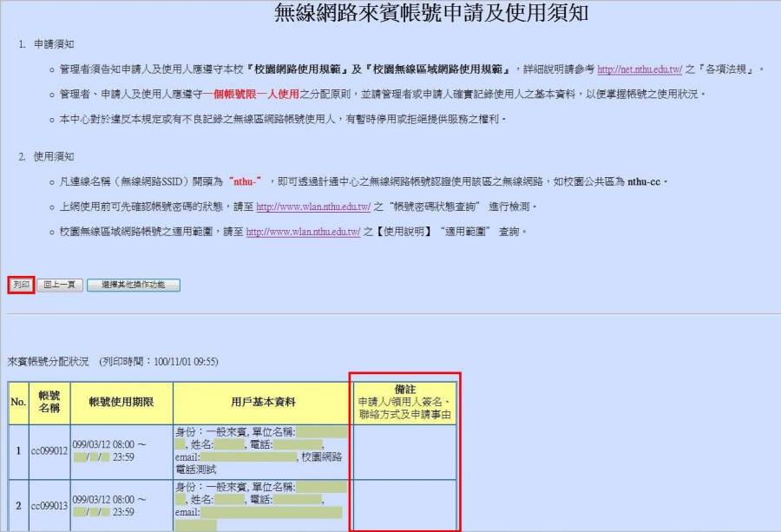Visit wlan.nthu.edu.tw link for 適用範圍 query

(x=303, y=232)
